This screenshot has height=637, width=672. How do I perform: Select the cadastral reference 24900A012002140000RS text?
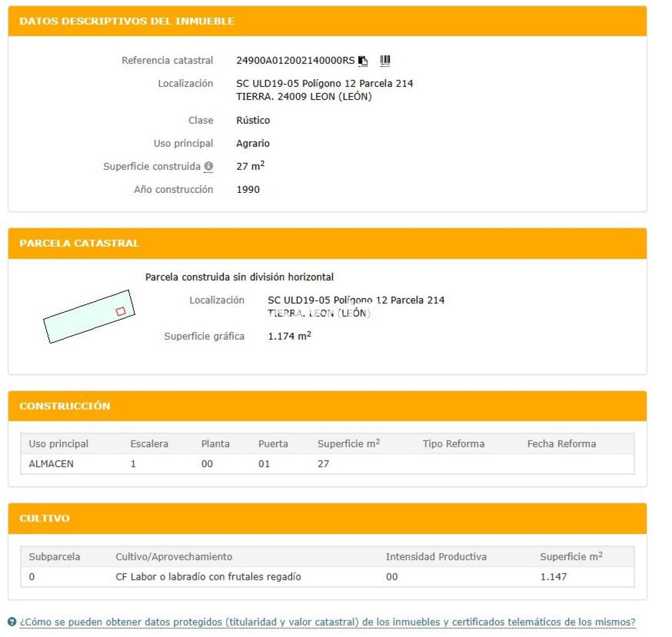(296, 60)
